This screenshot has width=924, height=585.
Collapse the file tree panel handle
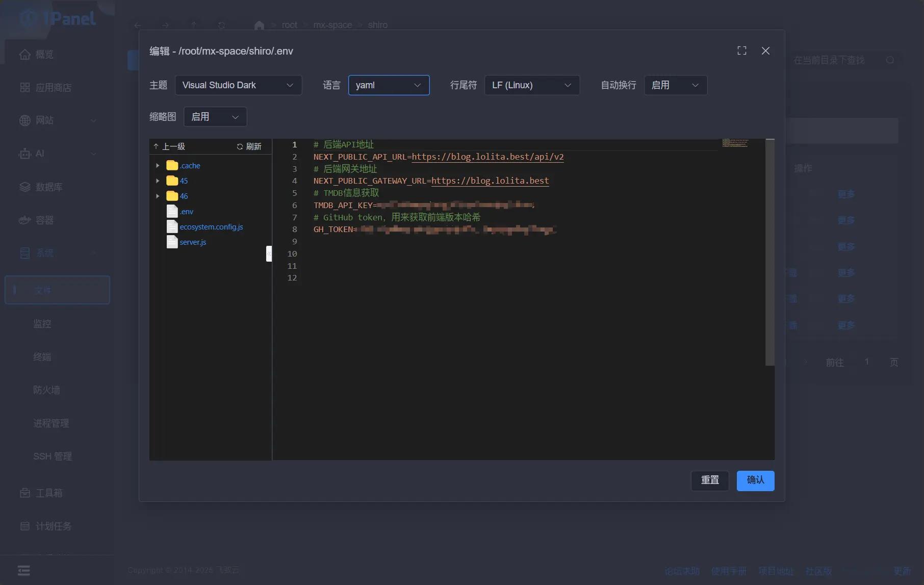[269, 253]
